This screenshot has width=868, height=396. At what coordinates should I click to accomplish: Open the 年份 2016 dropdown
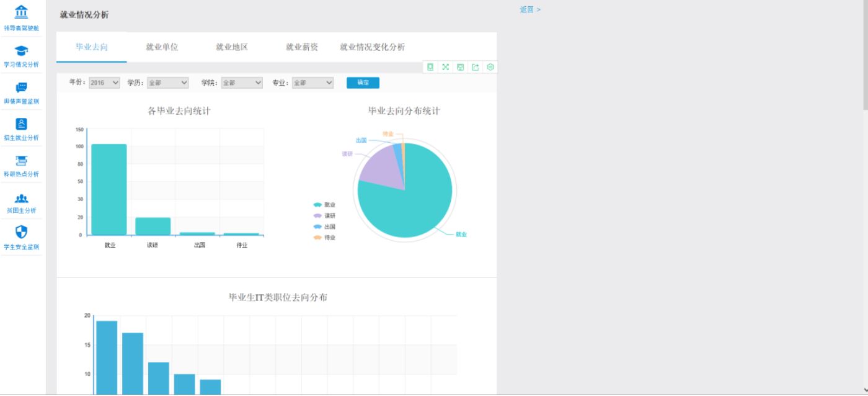[104, 83]
